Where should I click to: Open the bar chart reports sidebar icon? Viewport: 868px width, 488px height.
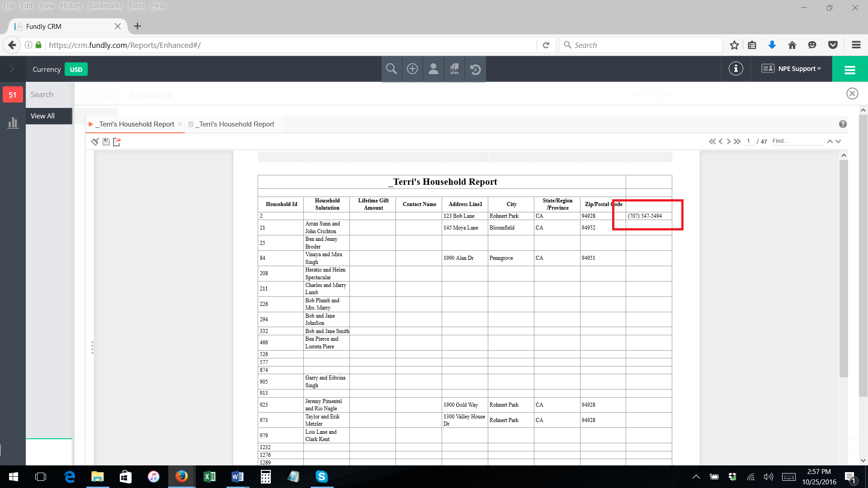[13, 122]
